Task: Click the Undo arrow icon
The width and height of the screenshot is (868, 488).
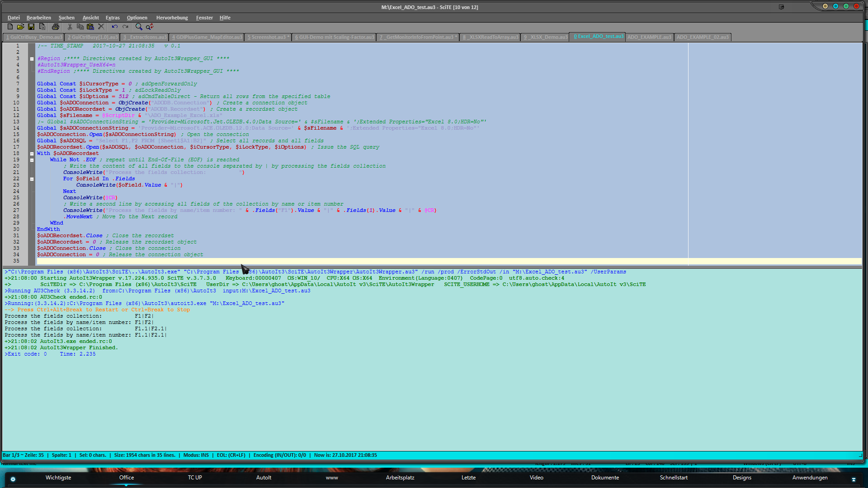Action: (x=115, y=27)
